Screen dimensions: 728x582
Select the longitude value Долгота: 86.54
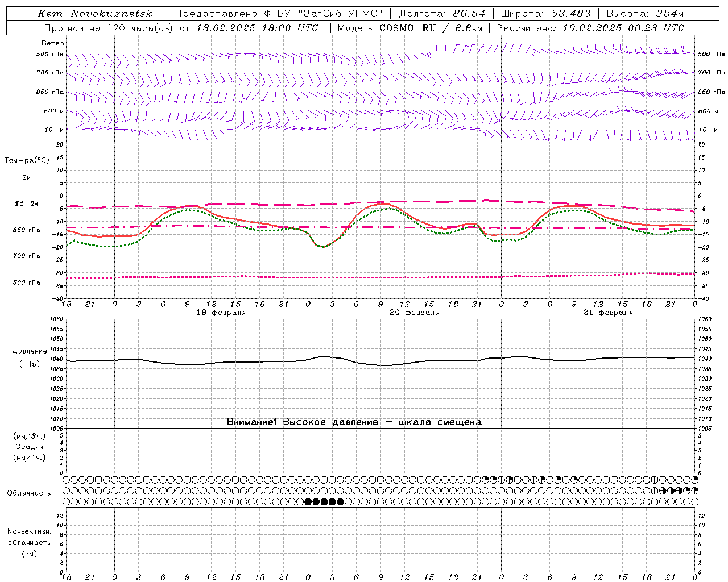(x=442, y=14)
